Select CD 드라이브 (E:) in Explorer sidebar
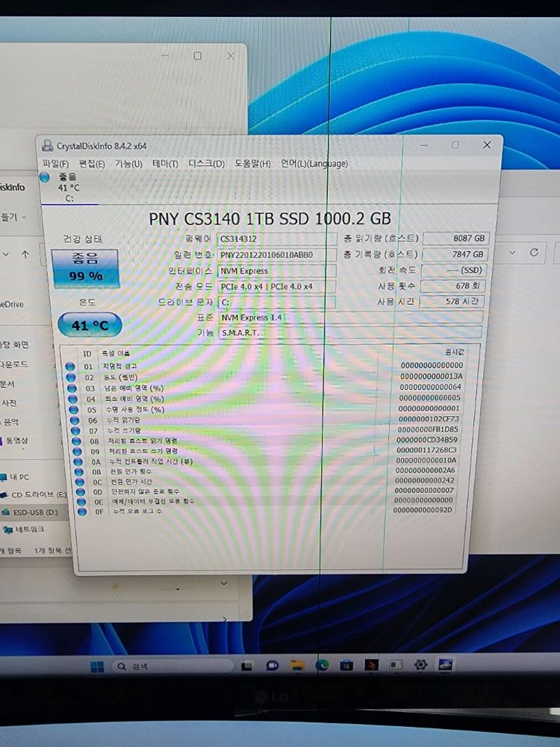This screenshot has width=560, height=747. pyautogui.click(x=34, y=495)
